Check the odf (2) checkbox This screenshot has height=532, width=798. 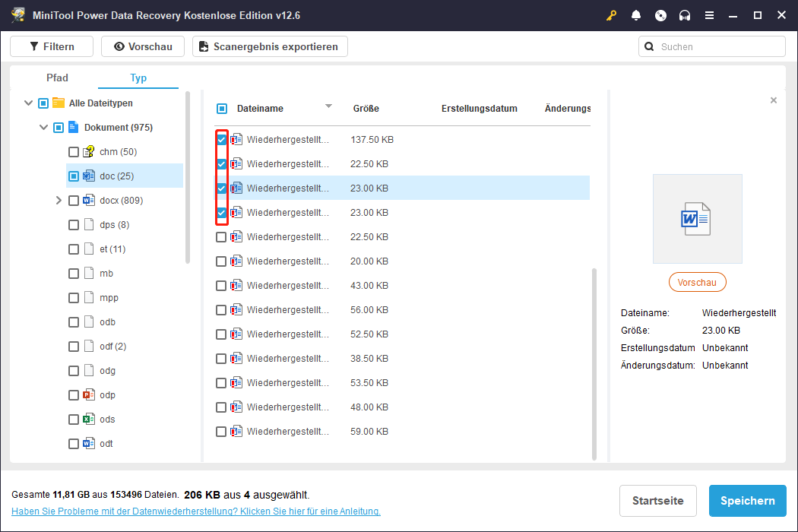click(x=73, y=347)
